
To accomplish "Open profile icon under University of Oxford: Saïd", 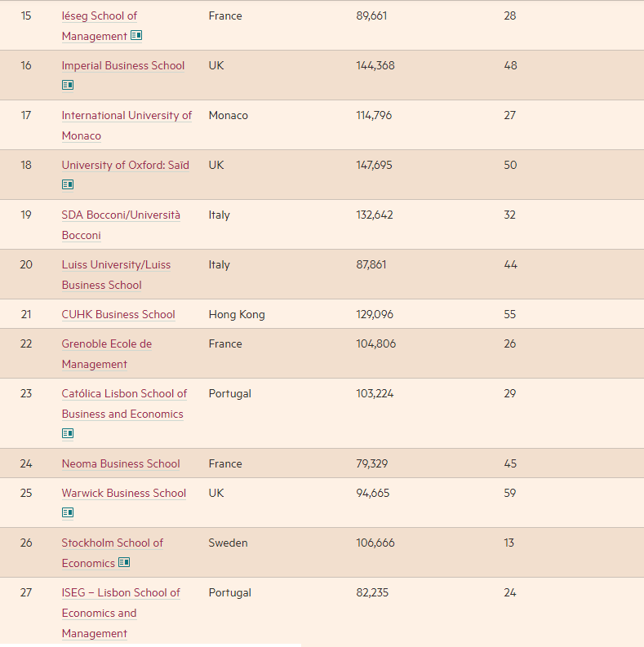I will coord(68,184).
